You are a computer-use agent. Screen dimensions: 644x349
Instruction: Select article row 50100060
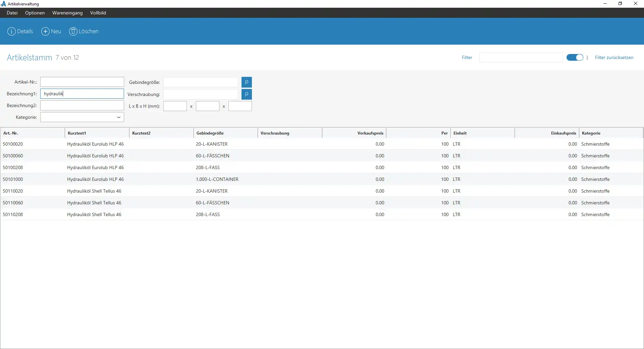pos(322,156)
